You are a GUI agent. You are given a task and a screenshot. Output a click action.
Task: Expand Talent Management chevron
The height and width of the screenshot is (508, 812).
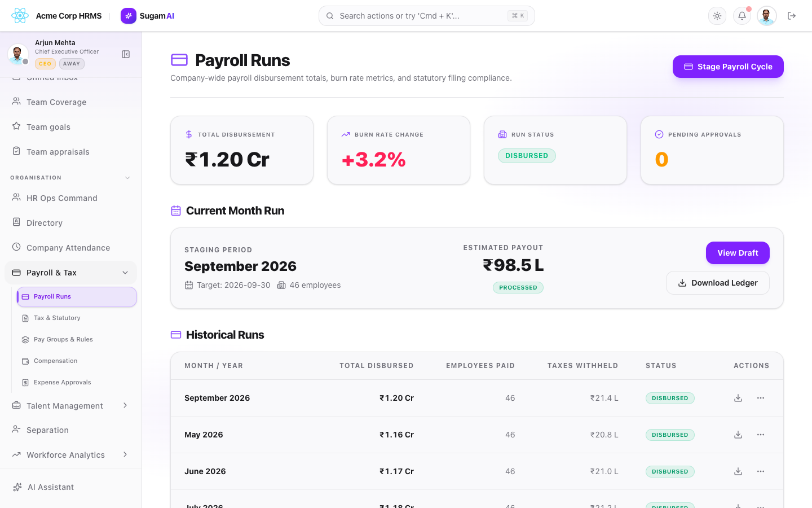click(x=125, y=405)
